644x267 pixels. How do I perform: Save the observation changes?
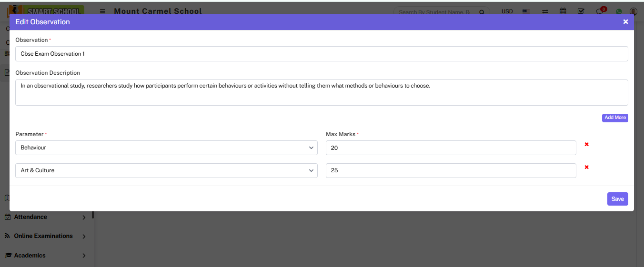[617, 199]
